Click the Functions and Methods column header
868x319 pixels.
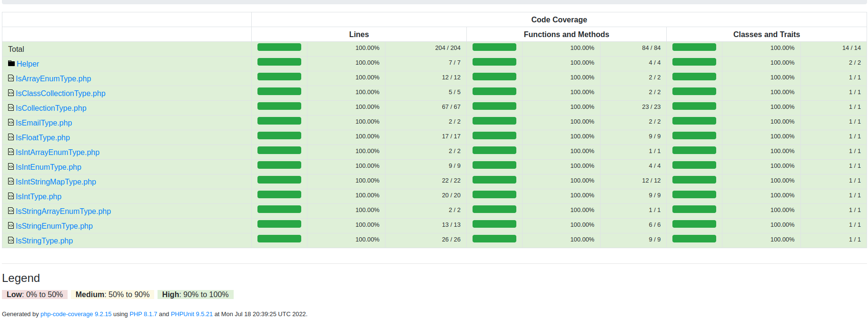(x=566, y=34)
